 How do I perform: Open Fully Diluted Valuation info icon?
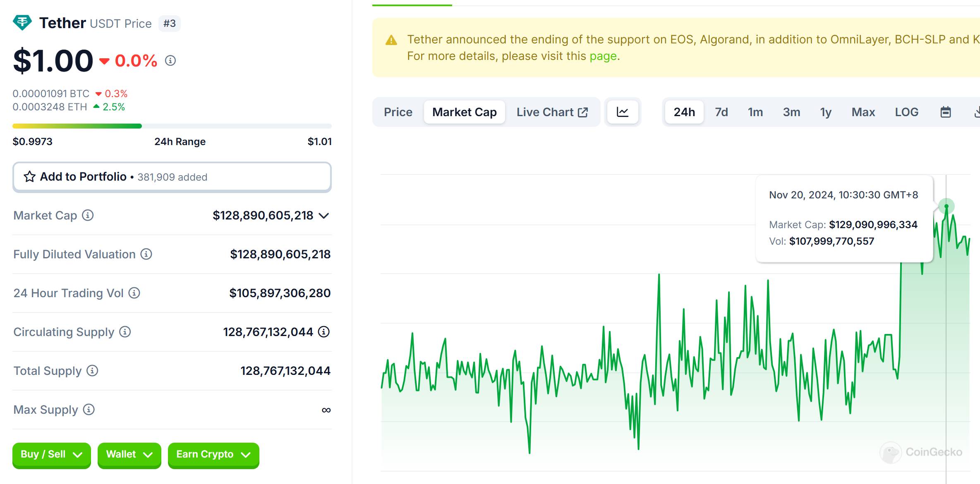pos(146,254)
